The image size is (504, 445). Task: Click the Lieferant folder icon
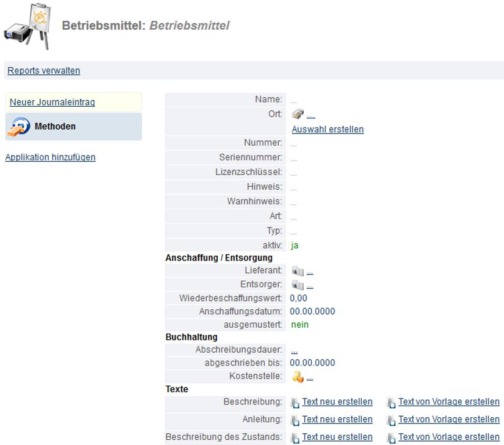point(297,271)
